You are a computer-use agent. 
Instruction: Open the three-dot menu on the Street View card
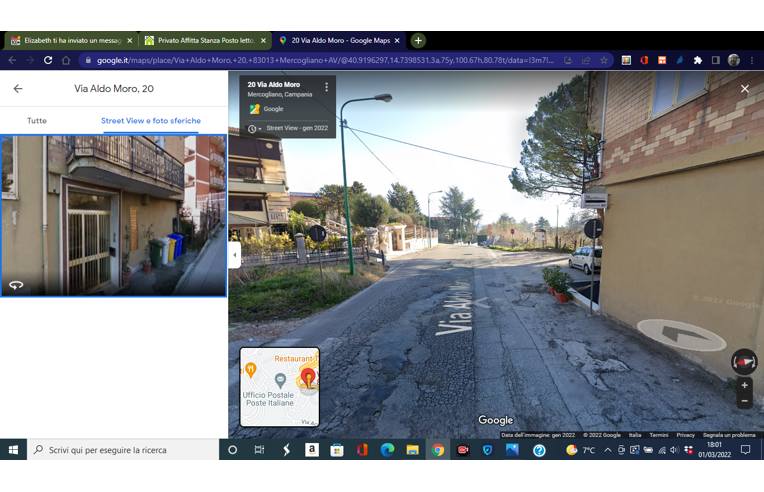click(x=326, y=87)
